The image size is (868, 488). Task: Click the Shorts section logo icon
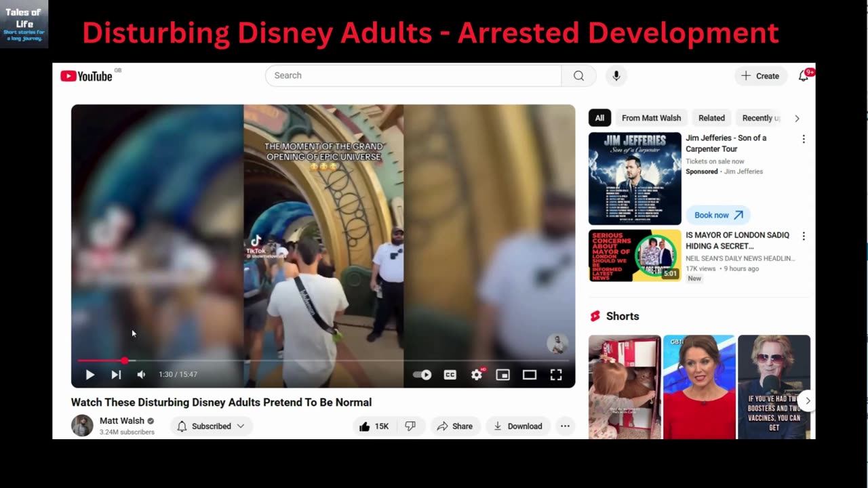[595, 317]
